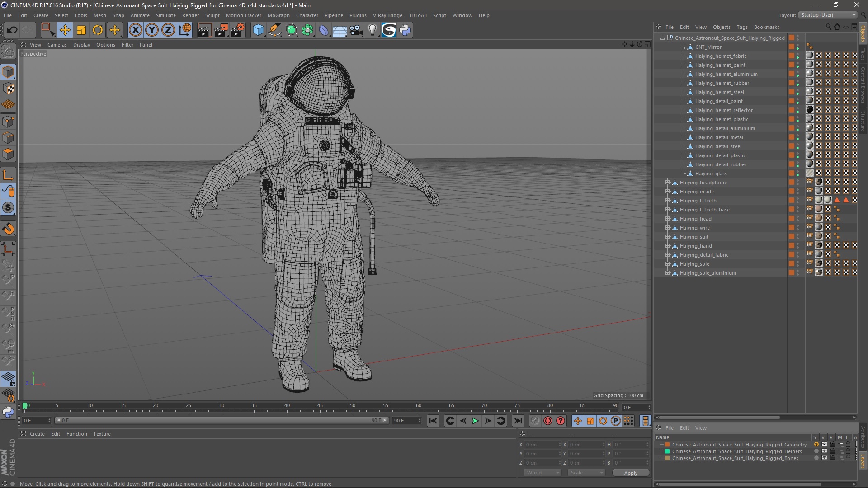
Task: Open the Sculpt menu
Action: pos(212,15)
